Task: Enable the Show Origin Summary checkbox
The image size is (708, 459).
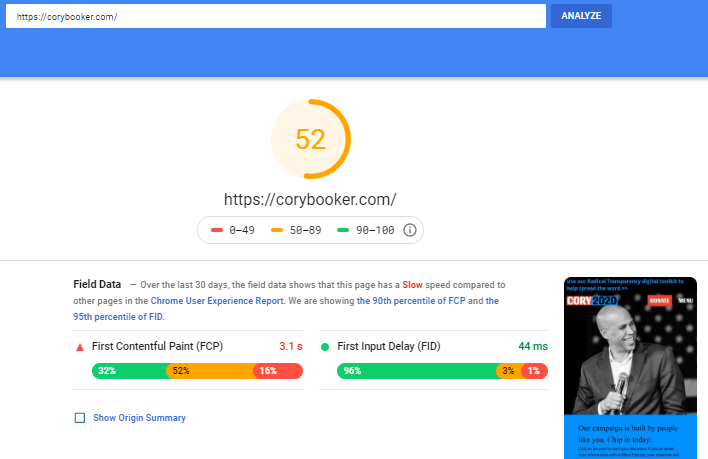Action: point(80,418)
